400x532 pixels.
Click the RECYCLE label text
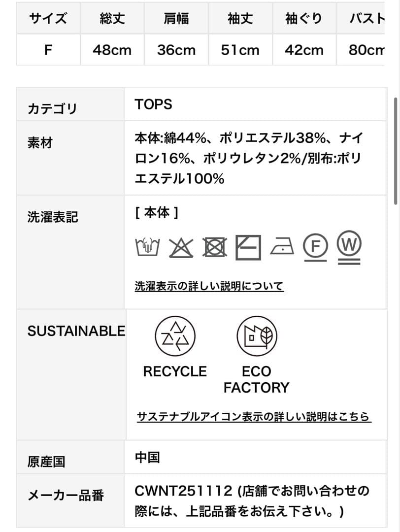(x=175, y=371)
